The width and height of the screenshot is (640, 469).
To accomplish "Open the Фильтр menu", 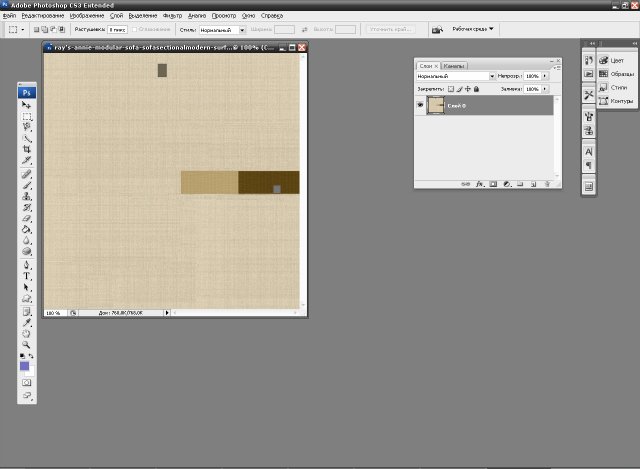I will pos(172,16).
